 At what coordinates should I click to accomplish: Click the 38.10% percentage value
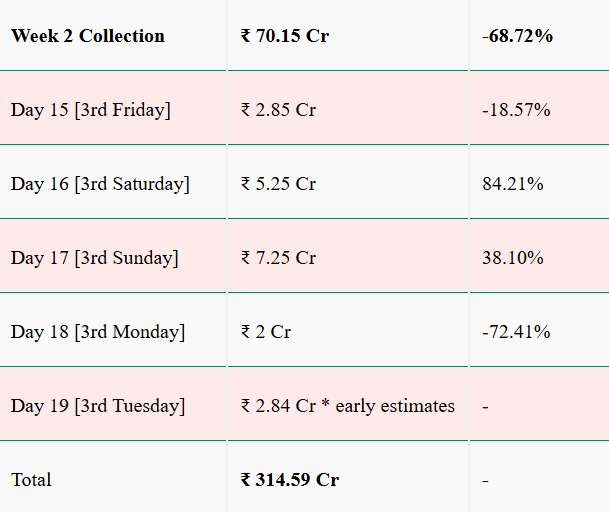[512, 258]
